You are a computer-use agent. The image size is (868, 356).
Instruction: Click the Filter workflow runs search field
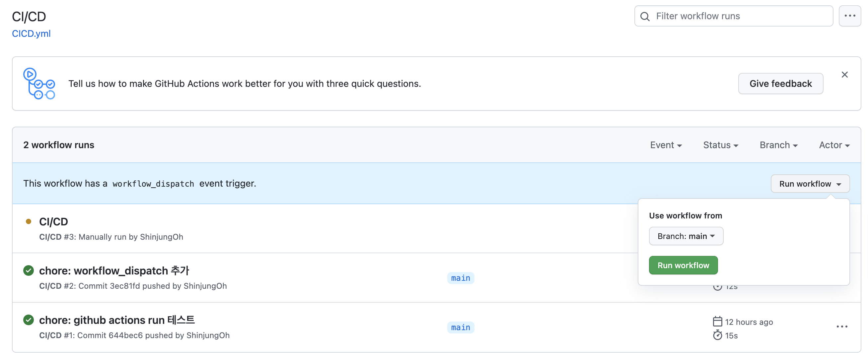pyautogui.click(x=734, y=16)
